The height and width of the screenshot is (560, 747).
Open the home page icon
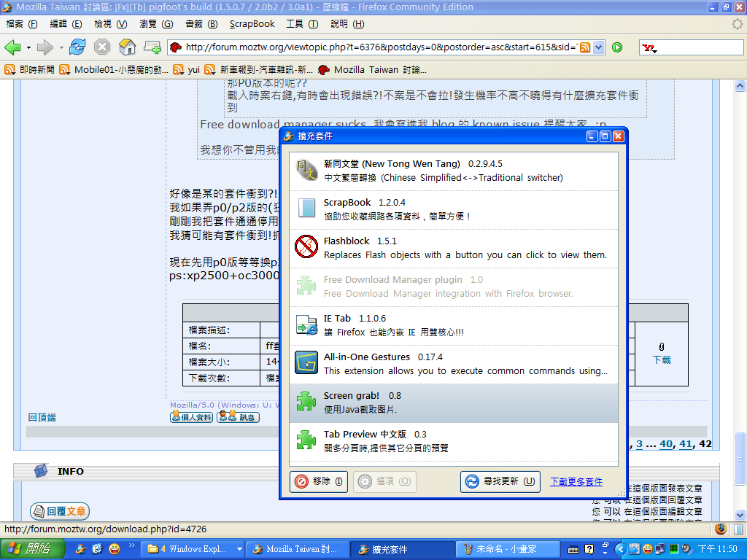[x=127, y=47]
